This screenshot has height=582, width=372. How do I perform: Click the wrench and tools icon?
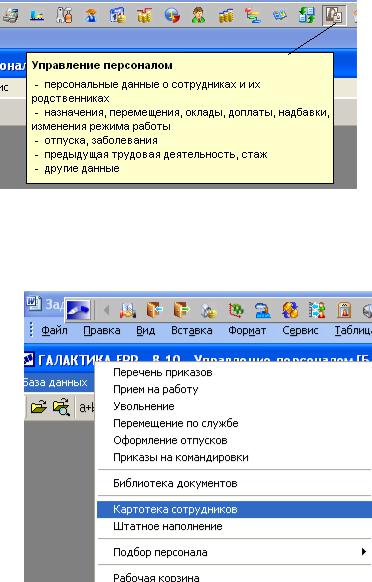tap(64, 16)
